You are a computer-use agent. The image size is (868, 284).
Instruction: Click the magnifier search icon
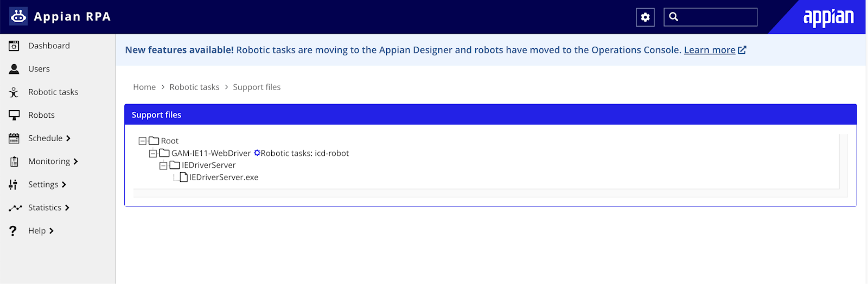pos(674,17)
